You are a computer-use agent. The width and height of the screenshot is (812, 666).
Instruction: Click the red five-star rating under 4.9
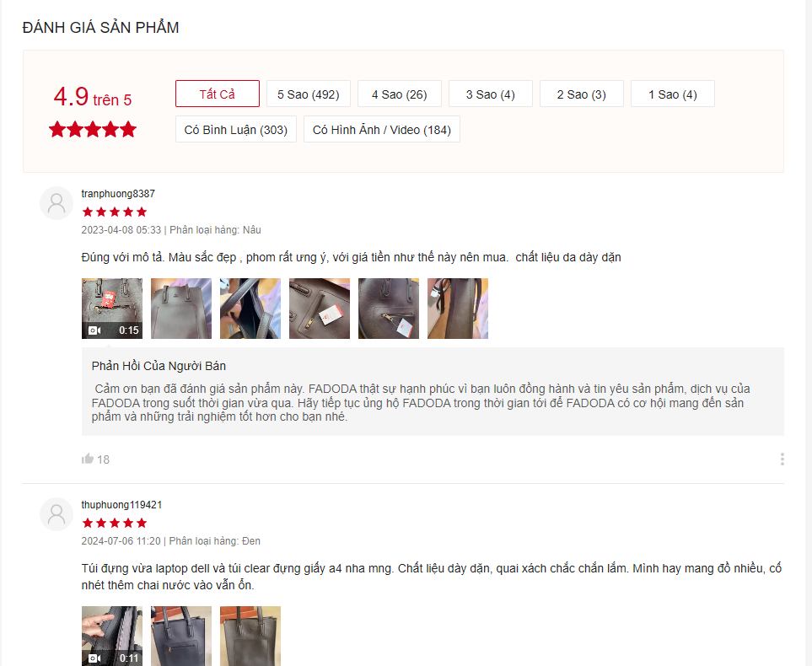pyautogui.click(x=93, y=130)
